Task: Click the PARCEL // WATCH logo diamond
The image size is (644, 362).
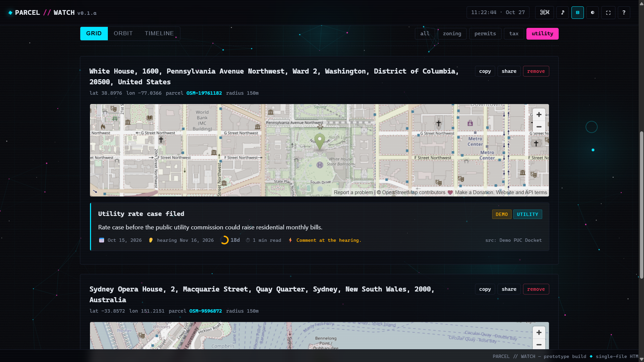Action: tap(10, 13)
